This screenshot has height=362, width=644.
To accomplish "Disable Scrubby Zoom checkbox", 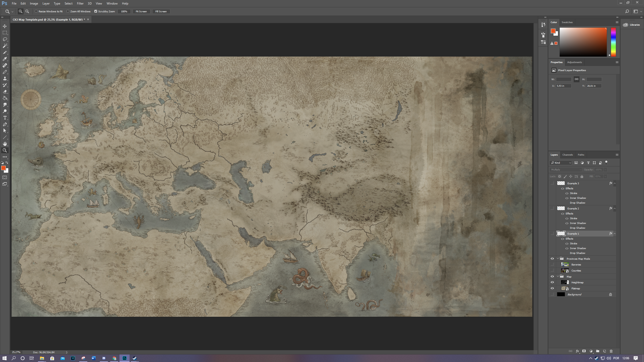I will [x=96, y=11].
